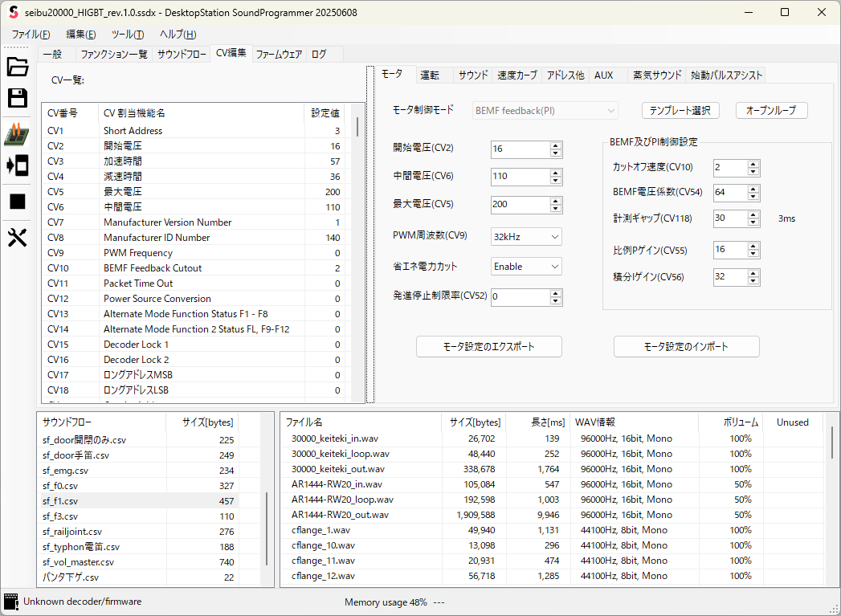This screenshot has height=616, width=841.
Task: Switch to the ファームウェア tab
Action: pyautogui.click(x=279, y=54)
